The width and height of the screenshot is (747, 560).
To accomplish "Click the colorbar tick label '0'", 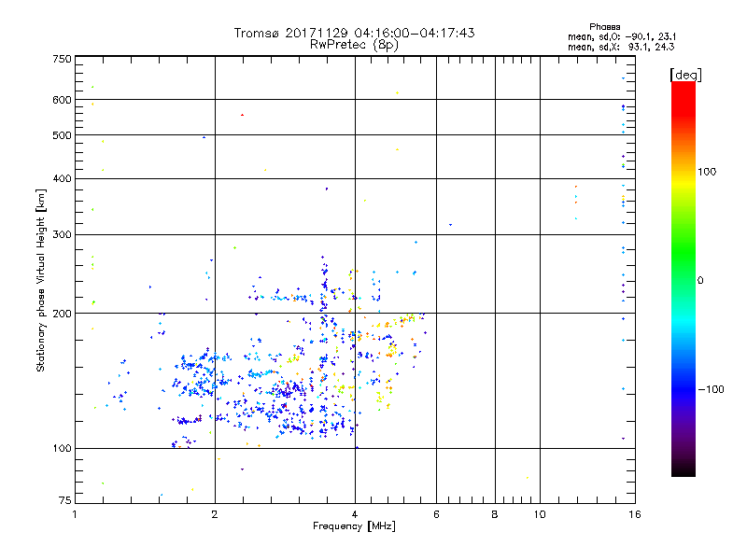I will tap(700, 281).
